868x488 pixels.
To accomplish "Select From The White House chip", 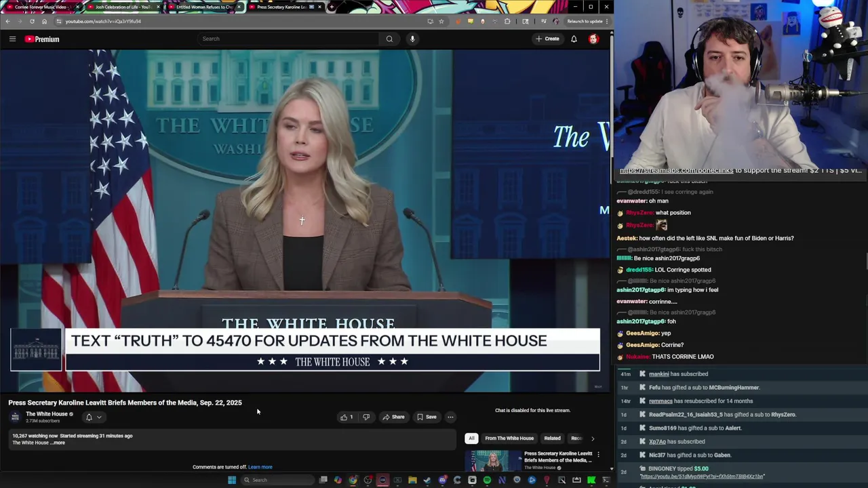I will click(509, 438).
